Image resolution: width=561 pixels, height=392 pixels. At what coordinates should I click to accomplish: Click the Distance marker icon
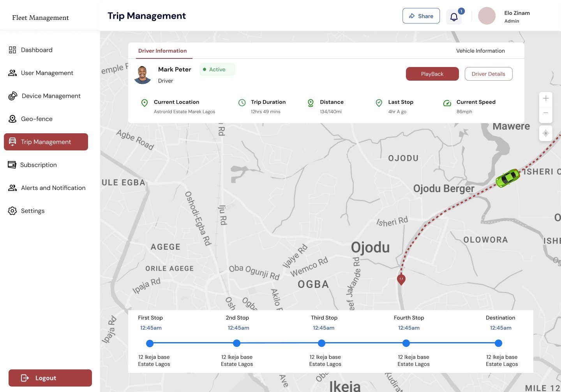pos(310,103)
